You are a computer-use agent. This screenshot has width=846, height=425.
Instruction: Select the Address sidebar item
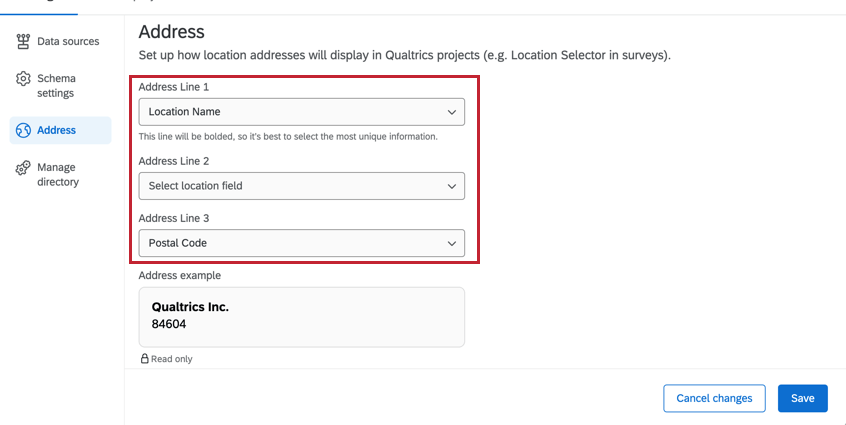(57, 130)
